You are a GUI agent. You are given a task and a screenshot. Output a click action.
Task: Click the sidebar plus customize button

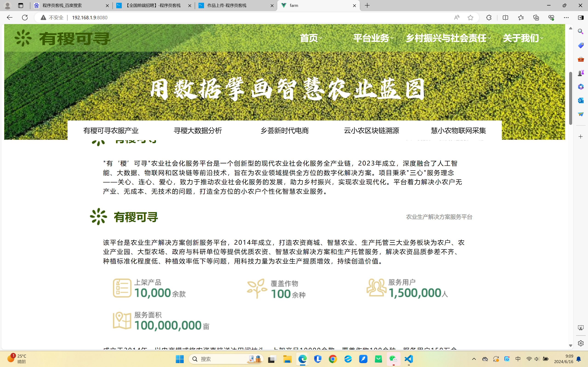click(581, 137)
